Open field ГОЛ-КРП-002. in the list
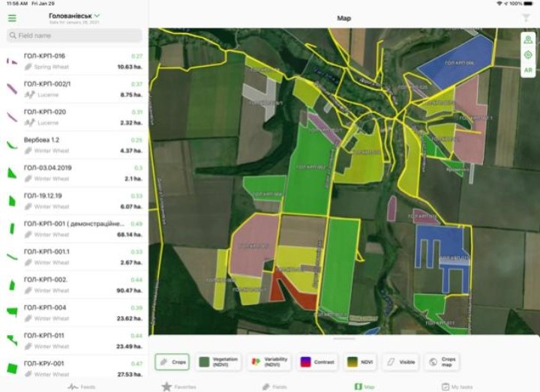This screenshot has height=392, width=540. pos(74,285)
